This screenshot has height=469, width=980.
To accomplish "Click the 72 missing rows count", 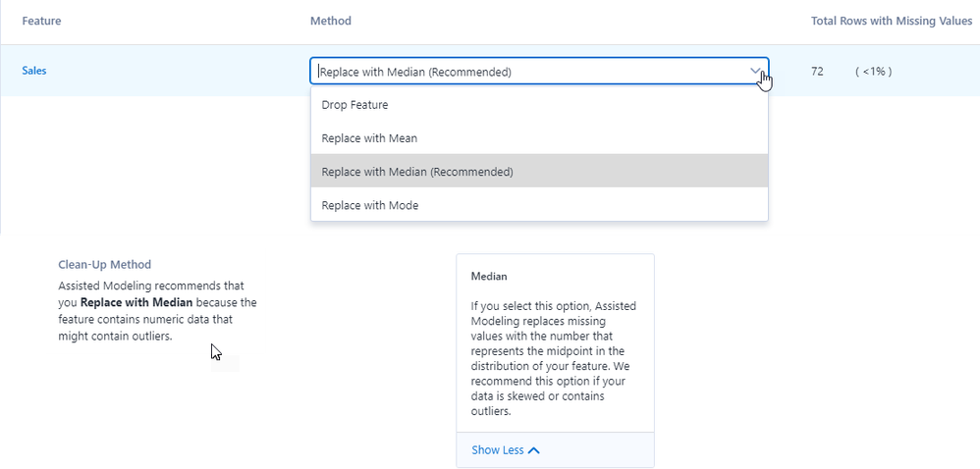I will click(x=817, y=72).
